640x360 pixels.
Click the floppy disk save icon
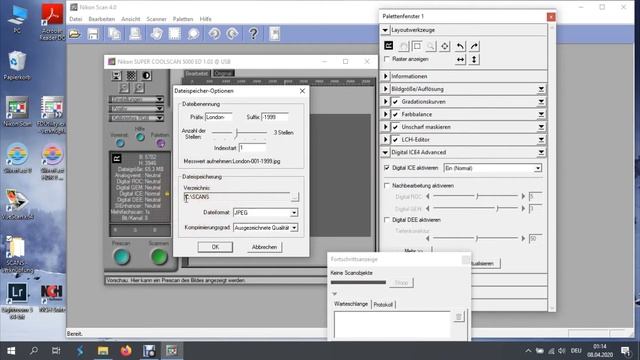[93, 34]
